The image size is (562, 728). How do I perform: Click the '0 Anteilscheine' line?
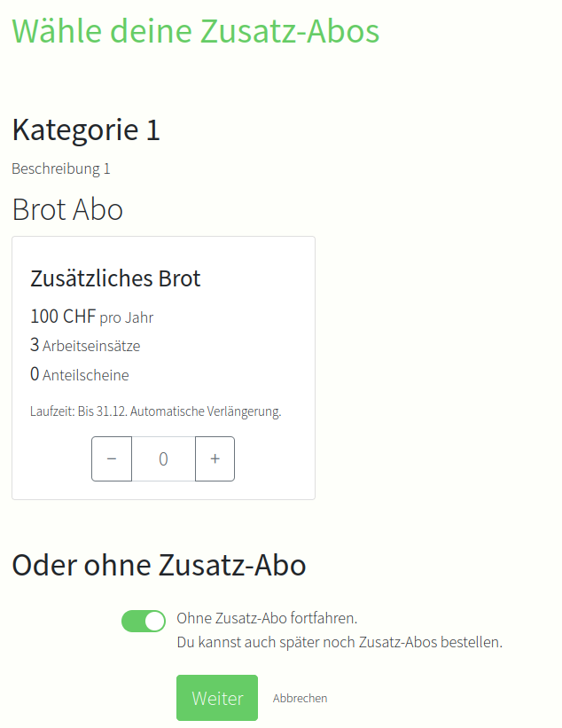click(80, 375)
